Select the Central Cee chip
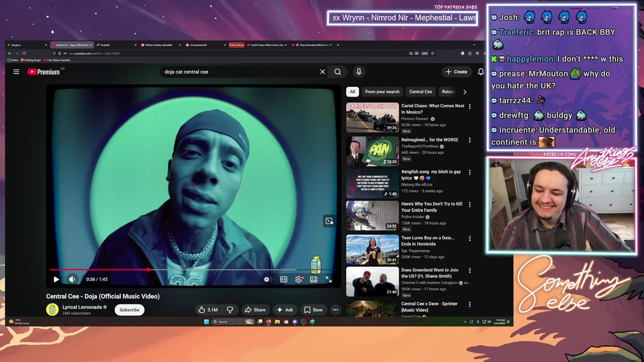The width and height of the screenshot is (644, 362). pos(421,92)
